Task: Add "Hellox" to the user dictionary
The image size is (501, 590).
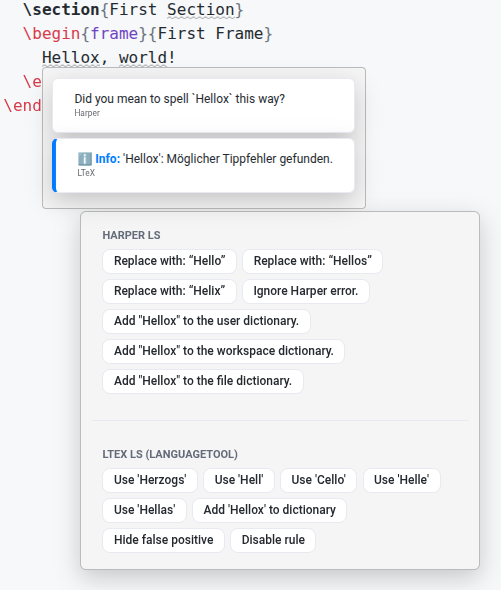Action: coord(206,321)
